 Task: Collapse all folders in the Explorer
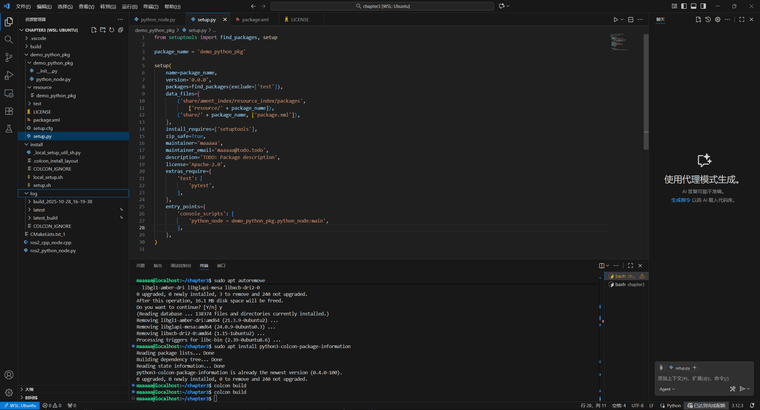point(121,30)
